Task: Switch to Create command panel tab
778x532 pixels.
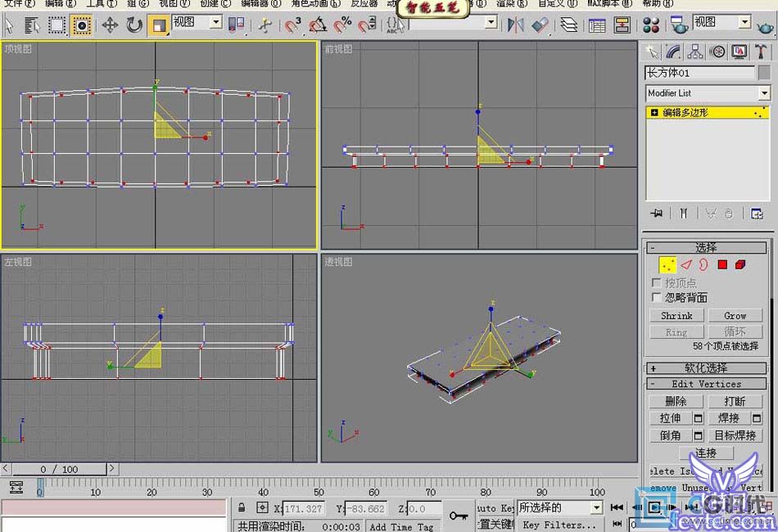Action: pyautogui.click(x=651, y=52)
